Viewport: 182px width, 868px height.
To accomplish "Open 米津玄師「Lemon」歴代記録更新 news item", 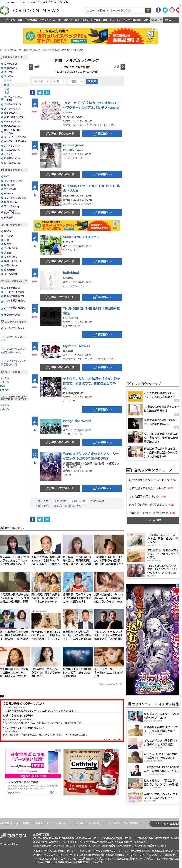I will (x=148, y=513).
